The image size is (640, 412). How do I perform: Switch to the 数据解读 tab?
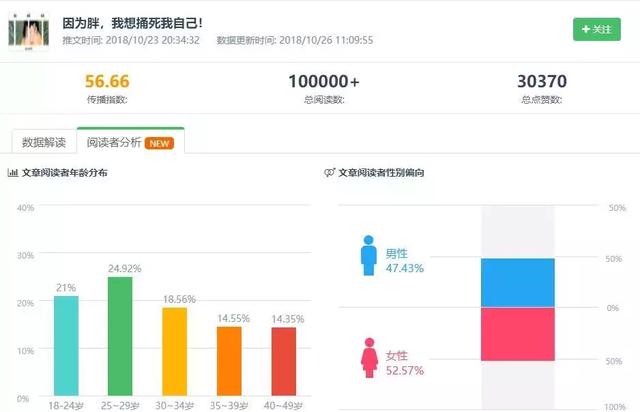(44, 142)
